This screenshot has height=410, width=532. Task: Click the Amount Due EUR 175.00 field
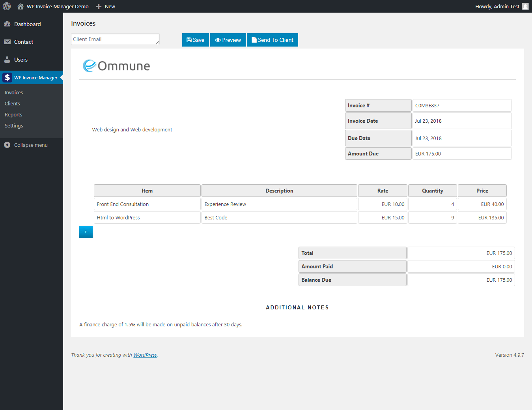462,154
